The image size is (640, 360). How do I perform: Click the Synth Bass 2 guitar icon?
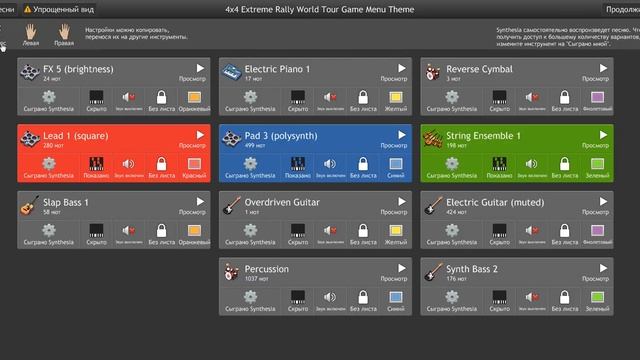point(433,272)
